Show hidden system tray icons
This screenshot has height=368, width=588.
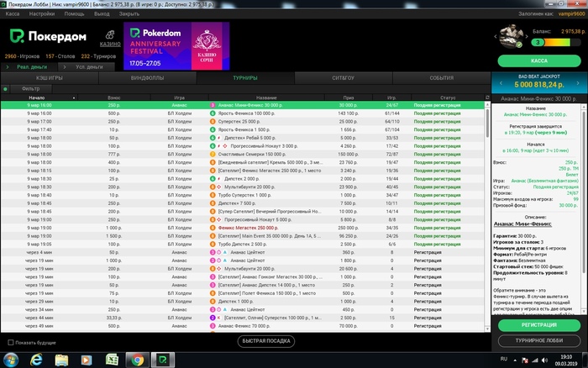click(x=515, y=360)
